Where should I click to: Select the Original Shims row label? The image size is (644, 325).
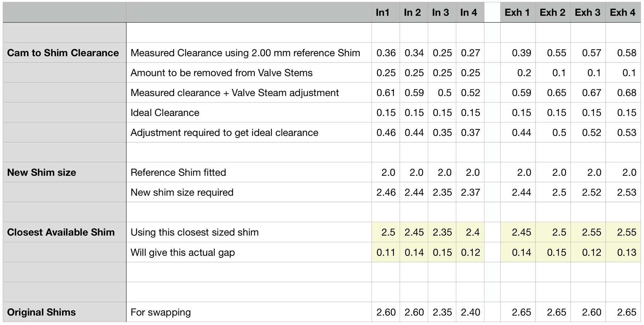point(41,312)
